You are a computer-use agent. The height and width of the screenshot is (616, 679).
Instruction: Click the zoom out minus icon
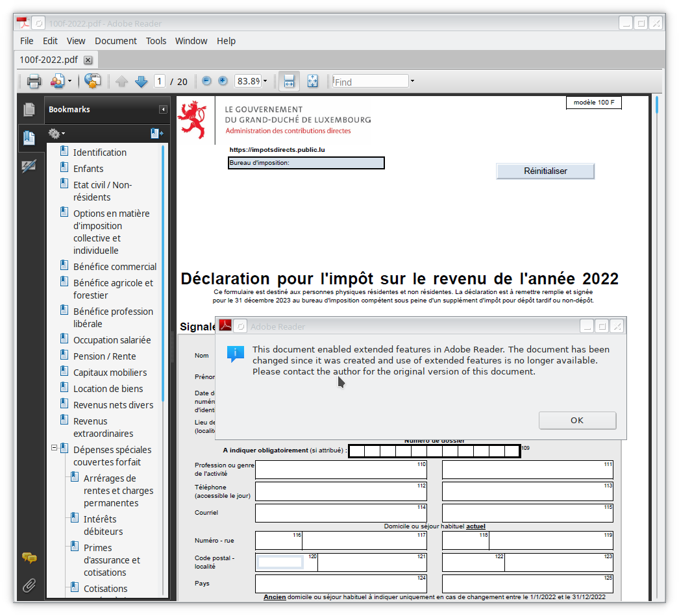(x=206, y=81)
